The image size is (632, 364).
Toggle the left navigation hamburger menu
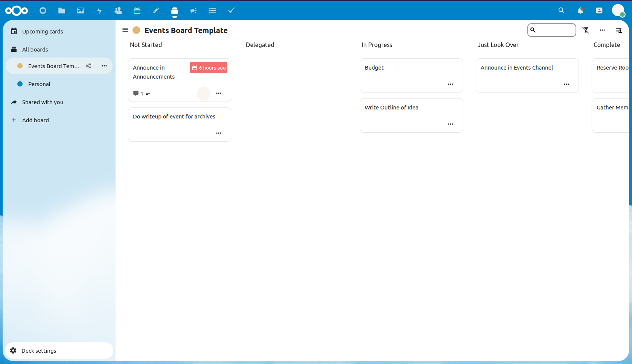(125, 30)
